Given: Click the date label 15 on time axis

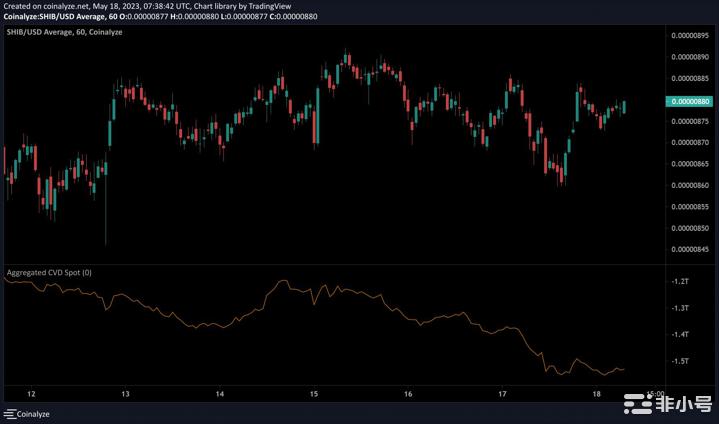Looking at the screenshot, I should (314, 394).
